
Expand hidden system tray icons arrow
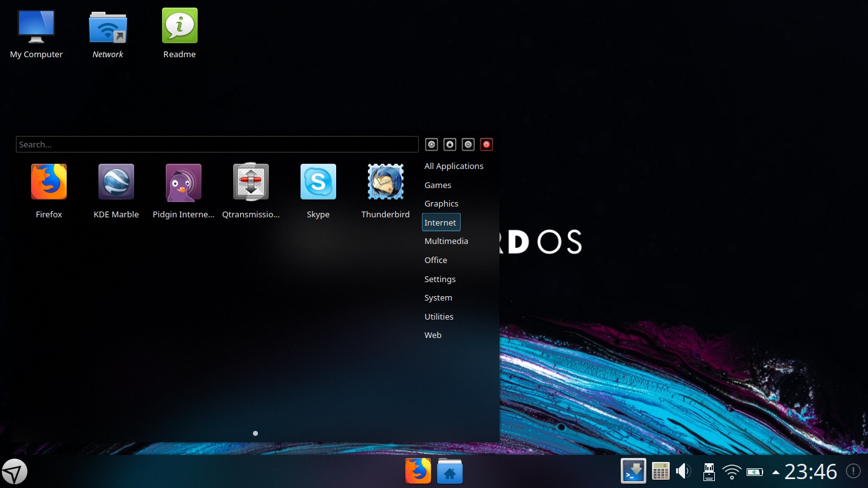pos(776,472)
